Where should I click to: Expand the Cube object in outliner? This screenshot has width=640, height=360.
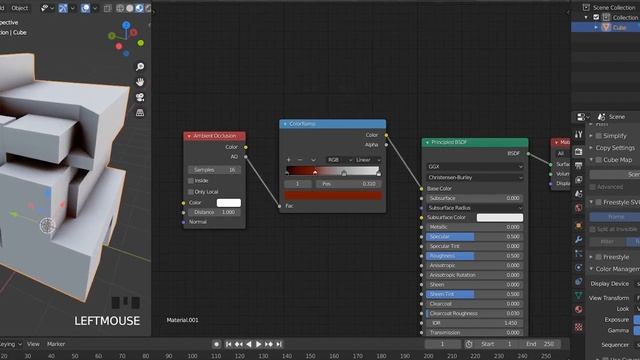click(596, 27)
